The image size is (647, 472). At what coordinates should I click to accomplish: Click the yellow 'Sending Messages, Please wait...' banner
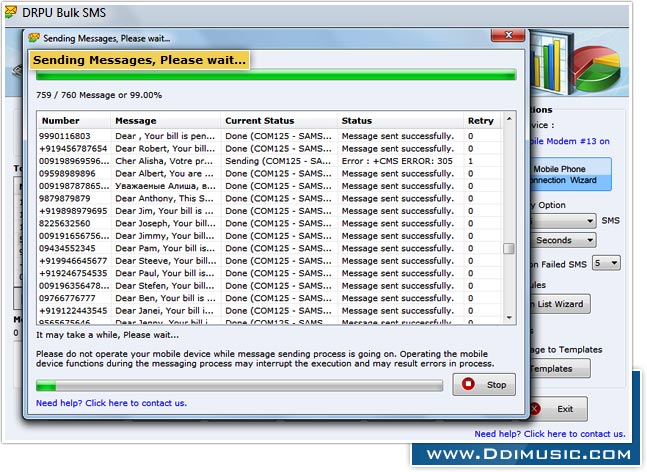click(x=139, y=60)
